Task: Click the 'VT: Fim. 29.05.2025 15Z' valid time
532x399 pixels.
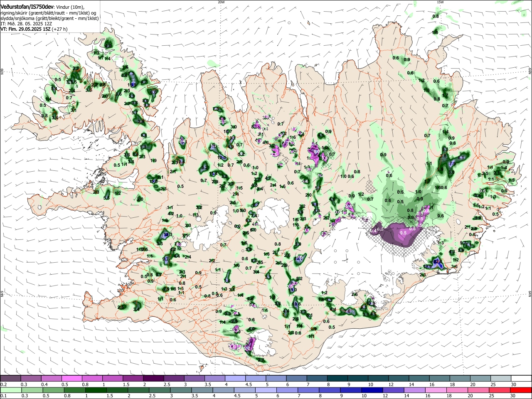Action: (25, 29)
